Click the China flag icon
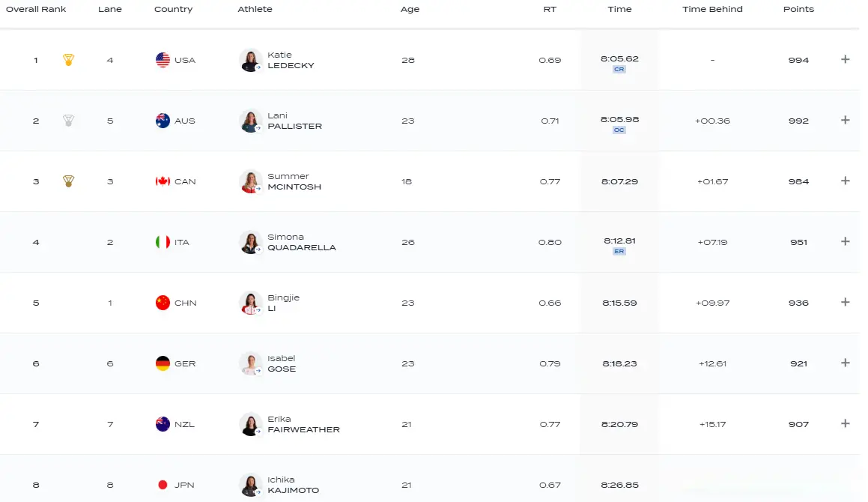Viewport: 868px width, 502px height. tap(163, 303)
